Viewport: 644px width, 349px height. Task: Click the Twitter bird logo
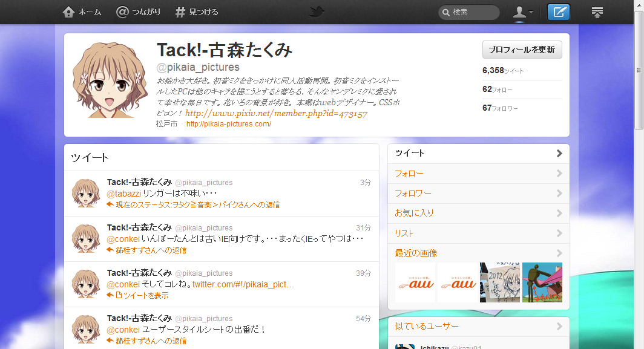click(317, 11)
